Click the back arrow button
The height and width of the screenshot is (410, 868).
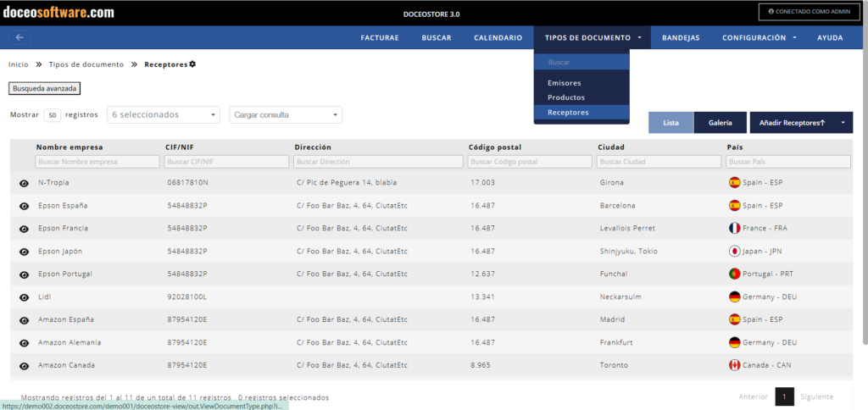(x=20, y=37)
